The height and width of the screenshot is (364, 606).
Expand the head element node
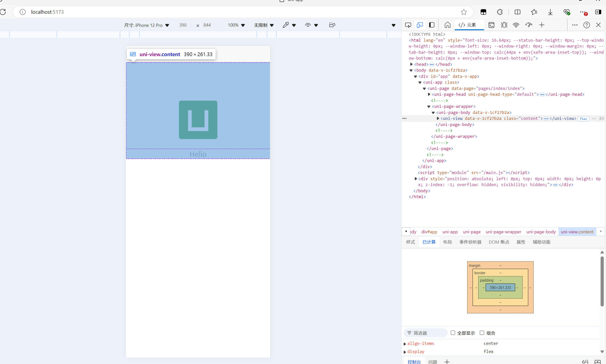click(411, 64)
